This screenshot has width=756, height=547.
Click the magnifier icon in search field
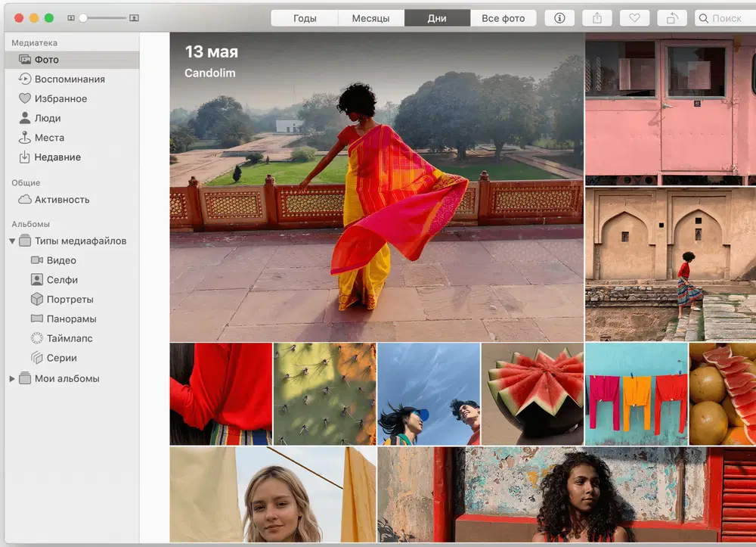click(703, 18)
